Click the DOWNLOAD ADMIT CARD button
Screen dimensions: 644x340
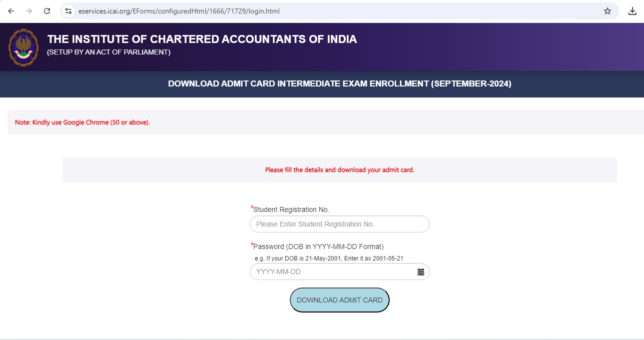pyautogui.click(x=339, y=299)
